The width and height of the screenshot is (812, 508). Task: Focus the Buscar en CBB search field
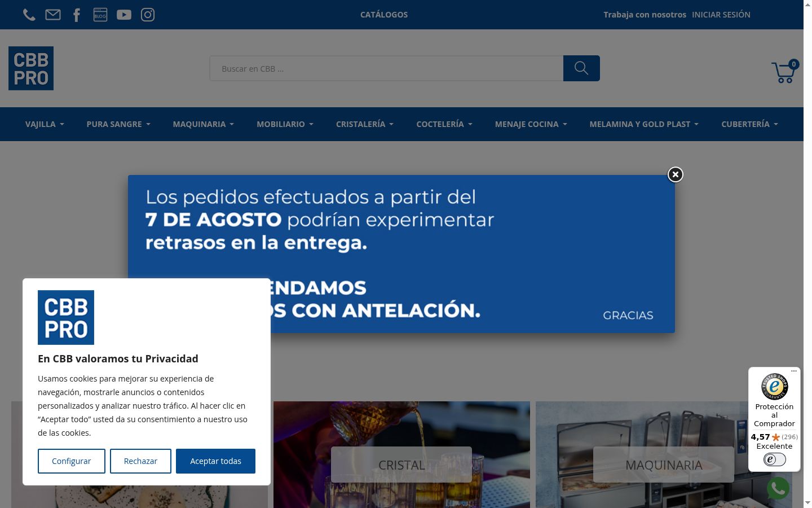[x=386, y=68]
